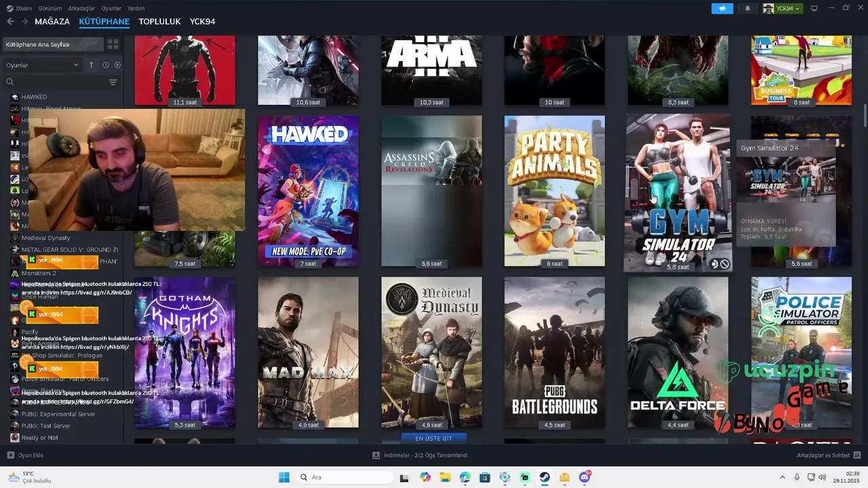868x488 pixels.
Task: Open Assassin's Creed Revelations cover
Action: [432, 191]
